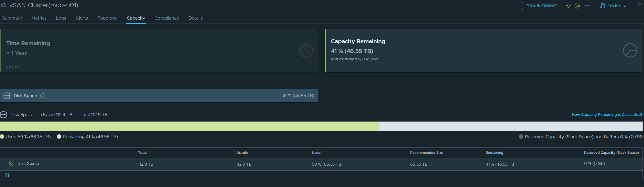
Task: Click the pie chart icon in Capacity Remaining
Action: click(x=630, y=50)
